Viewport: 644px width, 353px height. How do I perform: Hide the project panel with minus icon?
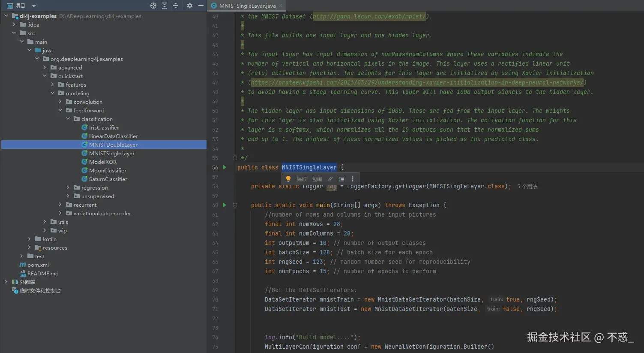click(x=201, y=6)
